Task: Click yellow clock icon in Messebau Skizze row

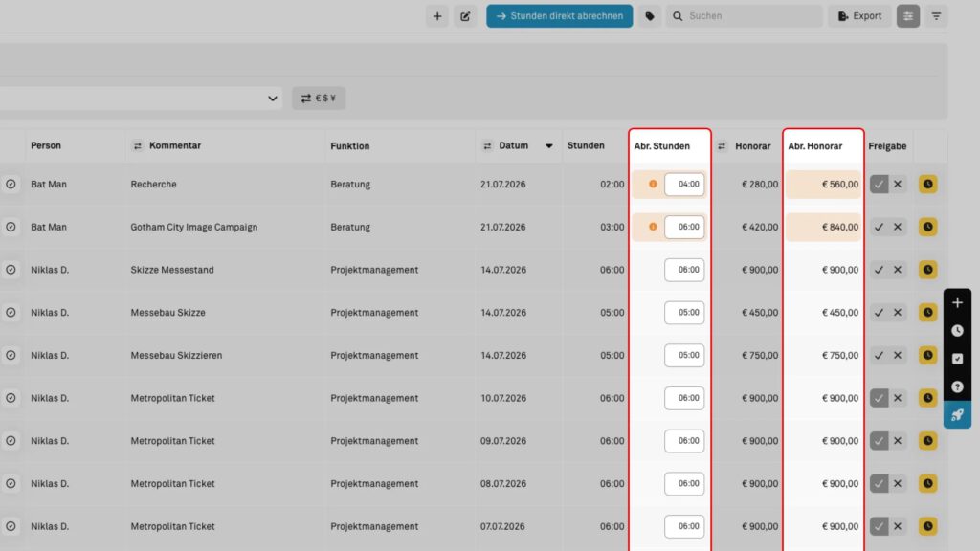Action: pos(928,313)
